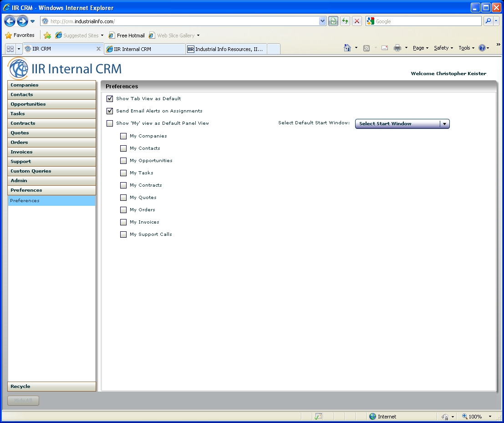Expand the zoom level 100% dropdown
The width and height of the screenshot is (504, 423).
pos(490,417)
